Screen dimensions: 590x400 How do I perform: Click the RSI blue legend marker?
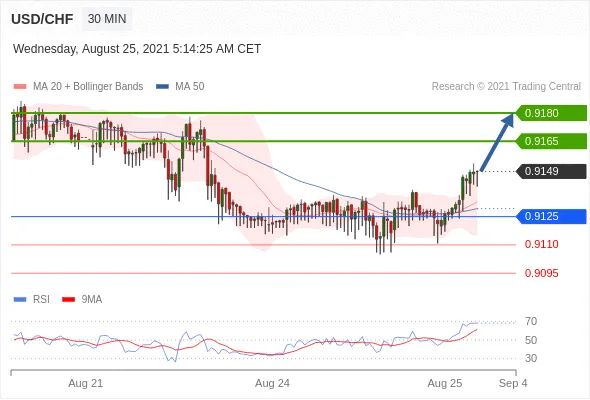(x=20, y=300)
